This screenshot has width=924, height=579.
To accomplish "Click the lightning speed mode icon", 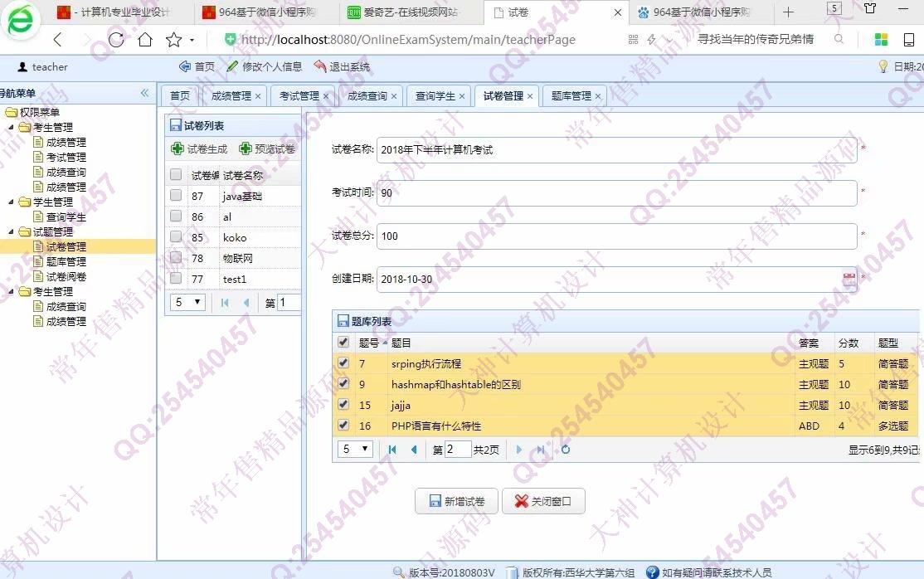I will click(x=651, y=40).
